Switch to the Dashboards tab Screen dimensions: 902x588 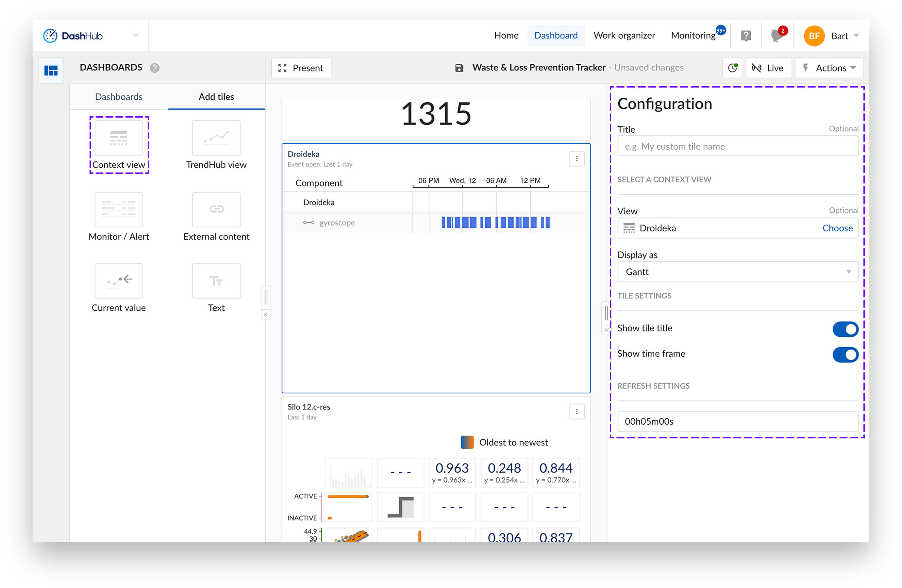[119, 97]
